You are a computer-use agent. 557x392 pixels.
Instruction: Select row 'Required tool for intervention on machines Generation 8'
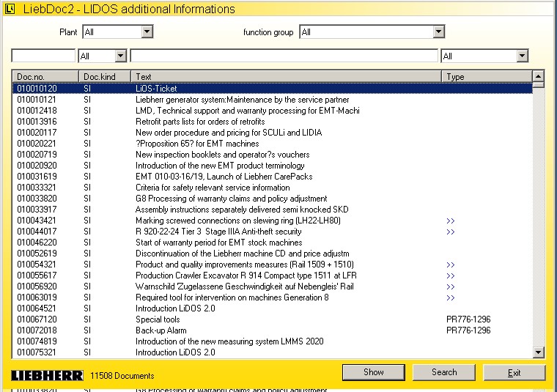click(273, 297)
